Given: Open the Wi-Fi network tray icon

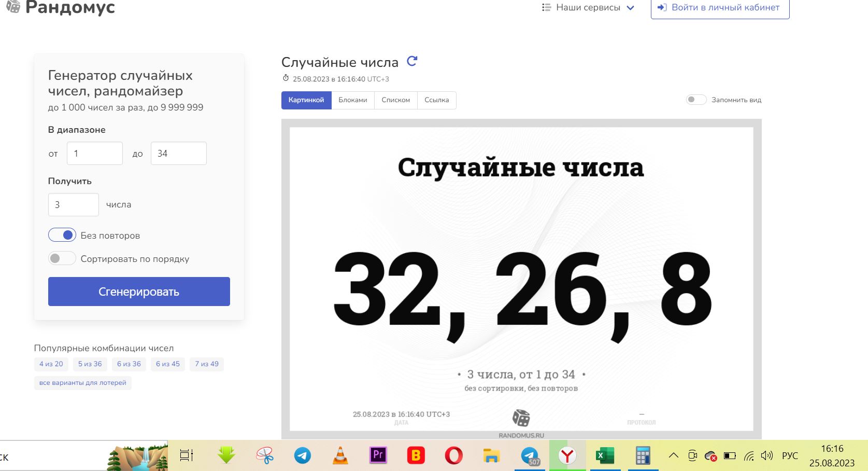Looking at the screenshot, I should [x=749, y=456].
